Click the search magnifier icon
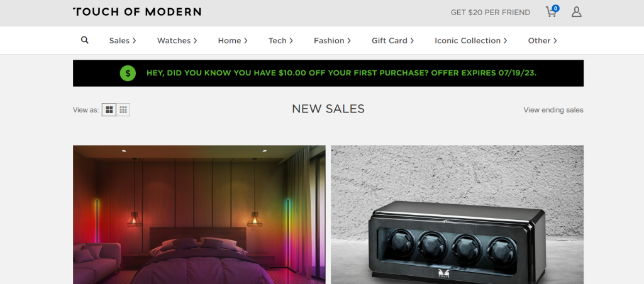This screenshot has height=284, width=644. [x=85, y=40]
